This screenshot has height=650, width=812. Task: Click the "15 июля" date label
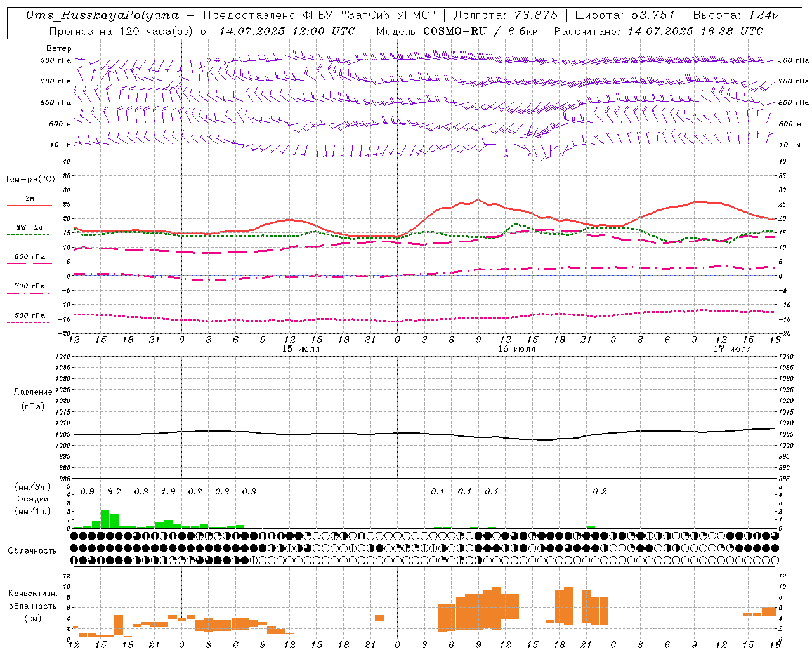click(x=301, y=349)
